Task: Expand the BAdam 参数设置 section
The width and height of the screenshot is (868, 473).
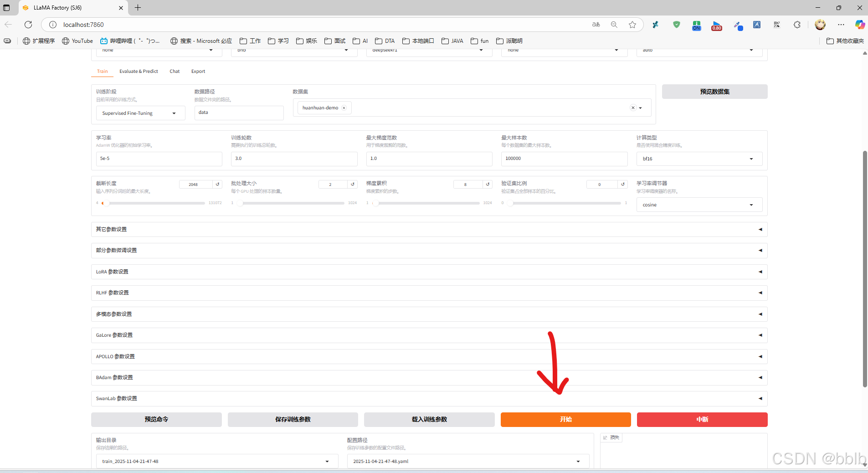Action: tap(429, 377)
